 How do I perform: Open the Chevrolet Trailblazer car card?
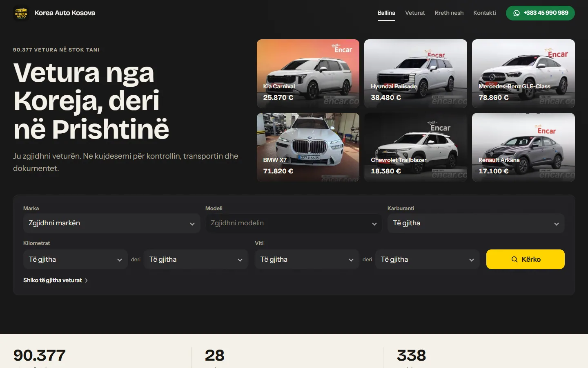point(416,147)
